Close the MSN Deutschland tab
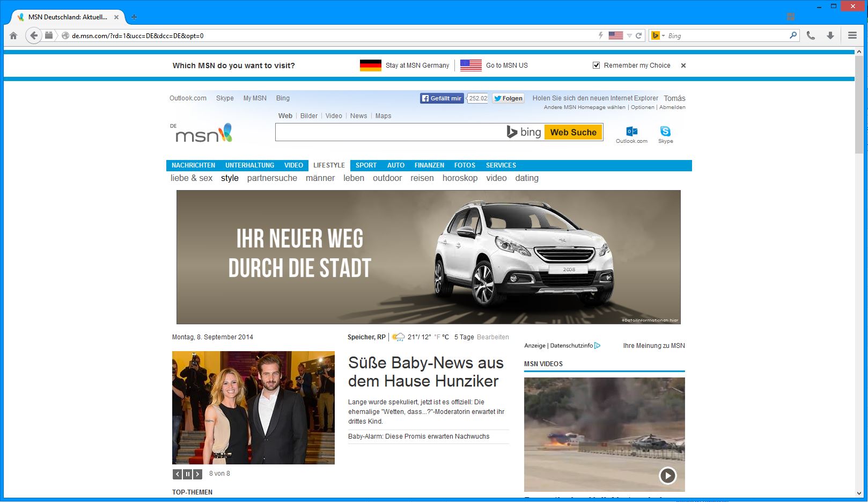Viewport: 868px width, 502px height. (x=116, y=17)
